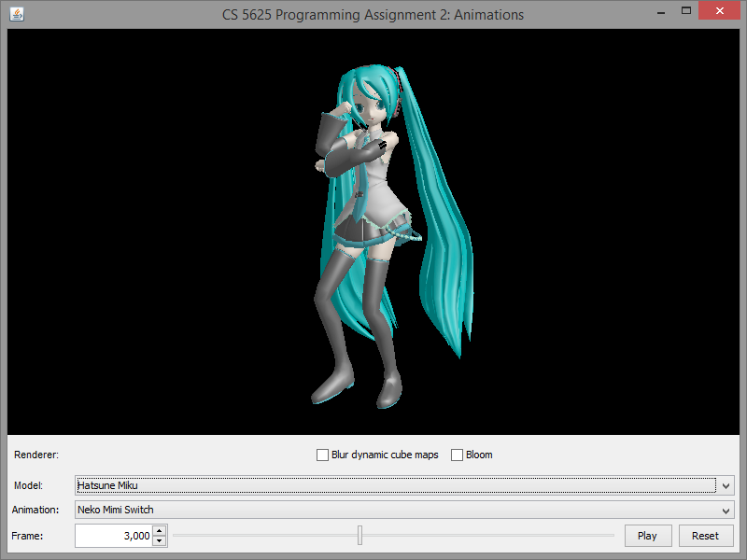Close the CS 5625 window

tap(722, 13)
